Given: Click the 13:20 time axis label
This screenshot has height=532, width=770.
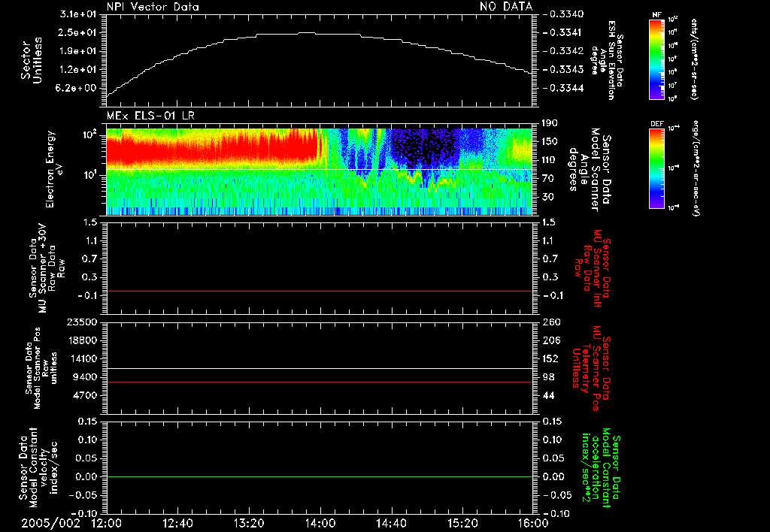Looking at the screenshot, I should click(249, 523).
